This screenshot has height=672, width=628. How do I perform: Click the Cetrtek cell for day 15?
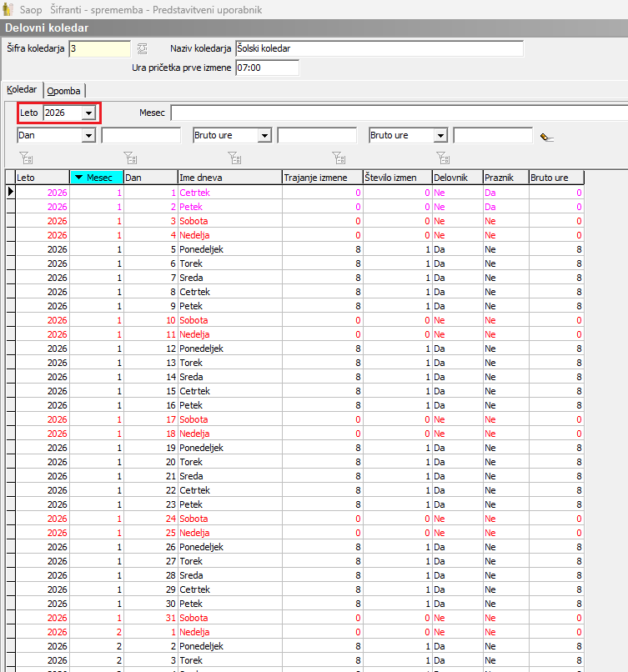pos(230,391)
